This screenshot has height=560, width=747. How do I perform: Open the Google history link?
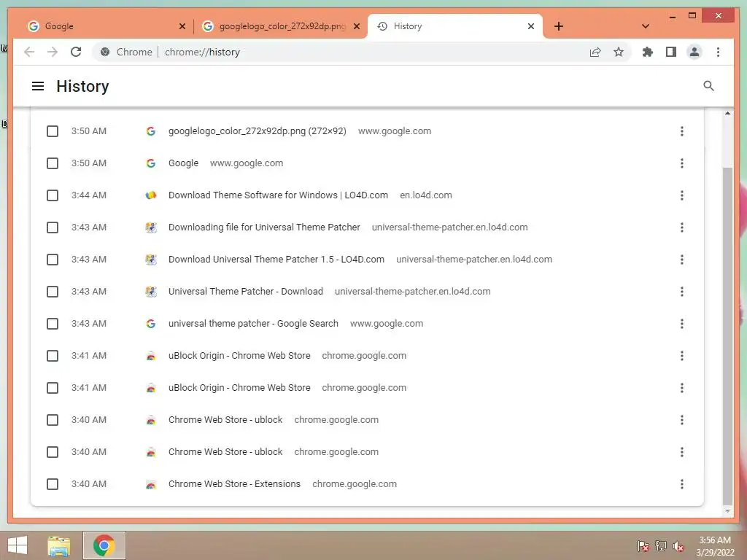point(183,163)
